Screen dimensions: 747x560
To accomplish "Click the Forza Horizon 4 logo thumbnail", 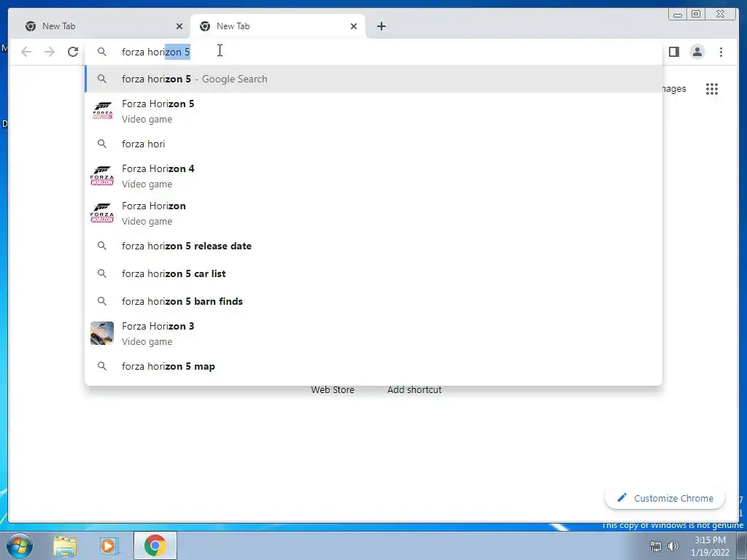I will (x=102, y=176).
